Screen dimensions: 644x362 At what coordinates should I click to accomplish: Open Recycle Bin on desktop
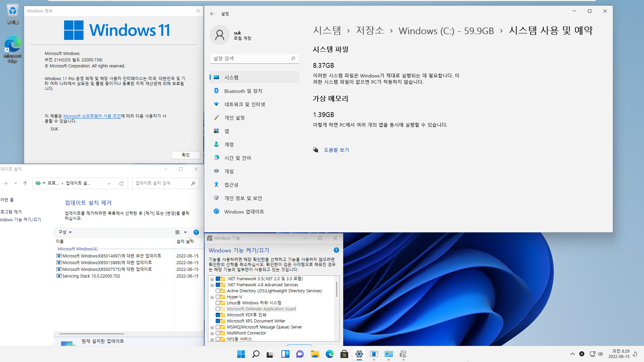pos(12,14)
